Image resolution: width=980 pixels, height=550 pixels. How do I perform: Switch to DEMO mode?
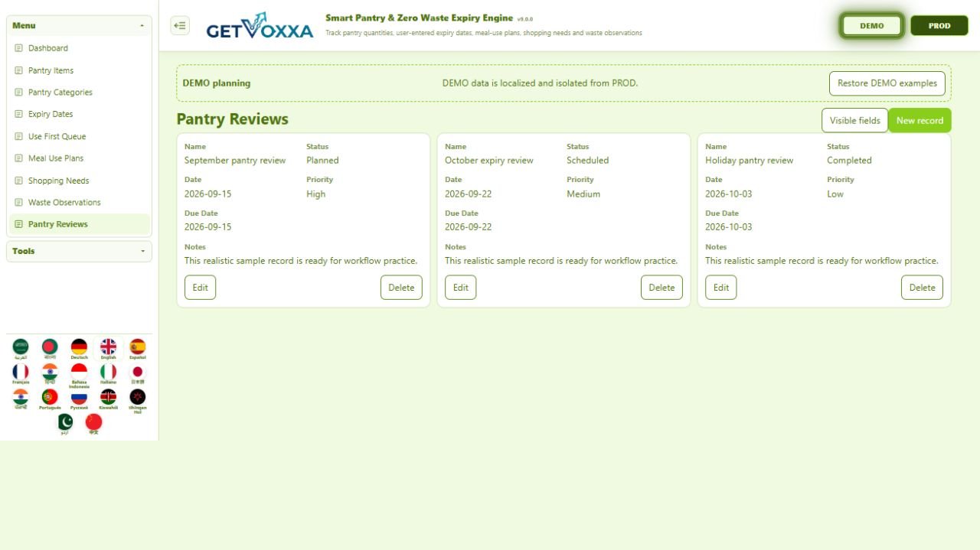[871, 25]
